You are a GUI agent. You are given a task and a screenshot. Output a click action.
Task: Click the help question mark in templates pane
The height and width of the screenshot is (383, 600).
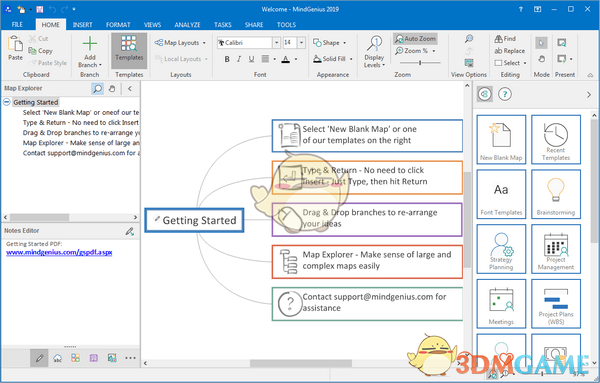[x=505, y=94]
